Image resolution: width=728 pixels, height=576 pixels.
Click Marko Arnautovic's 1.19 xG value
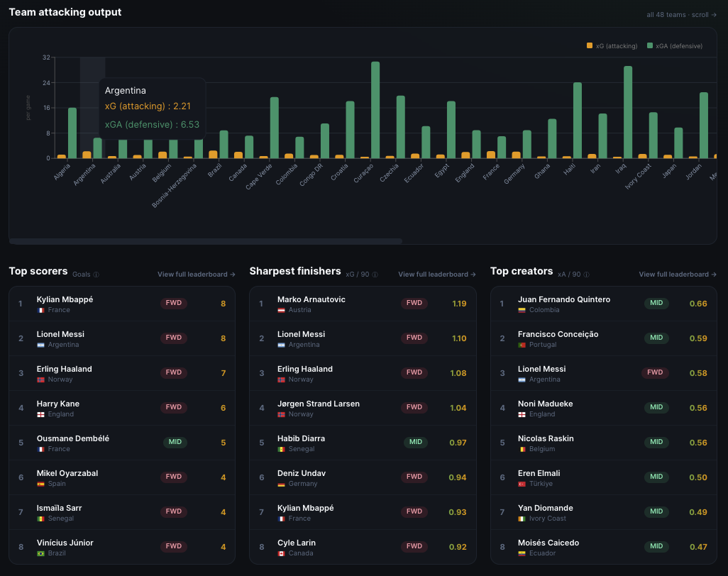tap(459, 304)
